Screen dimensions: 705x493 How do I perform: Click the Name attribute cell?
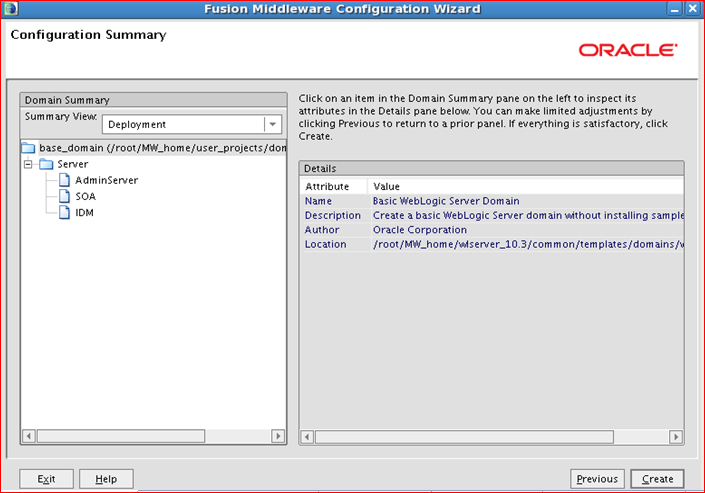pyautogui.click(x=336, y=201)
